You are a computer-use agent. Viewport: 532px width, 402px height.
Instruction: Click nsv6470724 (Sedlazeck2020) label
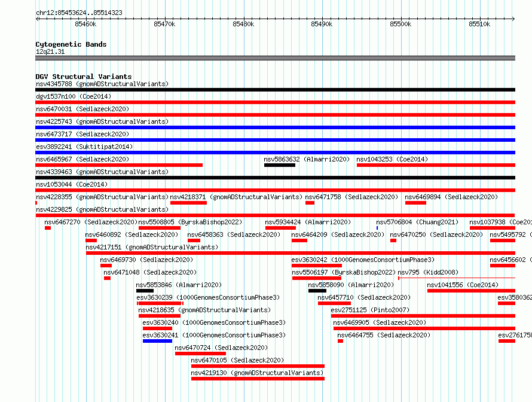coord(221,348)
